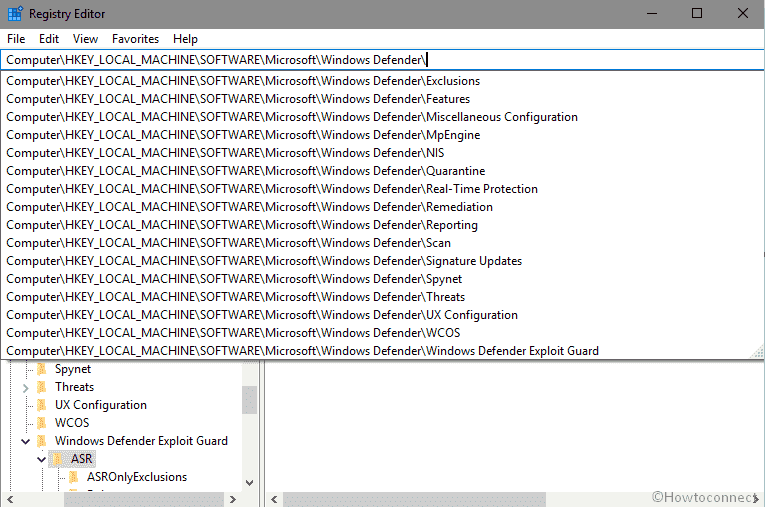The width and height of the screenshot is (765, 507).
Task: Select the UX Configuration tree key
Action: coord(101,405)
